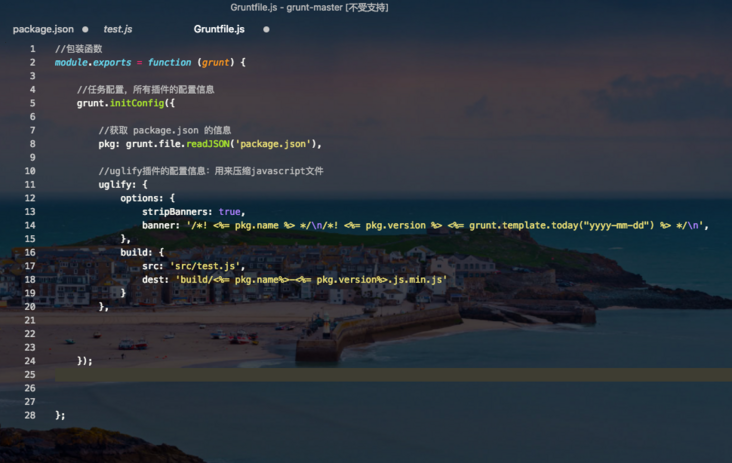Open the test.js tab
The image size is (732, 463).
(118, 29)
